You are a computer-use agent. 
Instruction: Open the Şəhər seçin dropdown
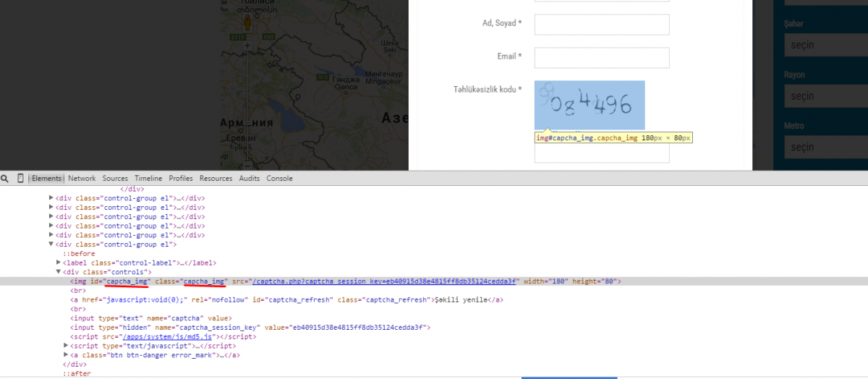[x=825, y=45]
